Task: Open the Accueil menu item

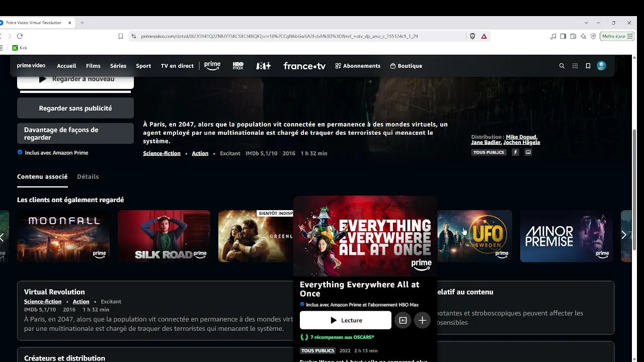Action: [66, 66]
